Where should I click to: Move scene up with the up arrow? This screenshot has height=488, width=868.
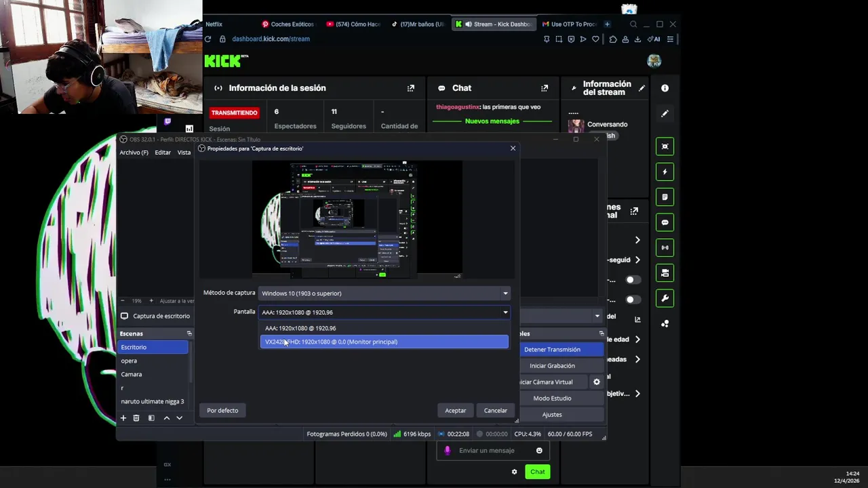click(166, 418)
